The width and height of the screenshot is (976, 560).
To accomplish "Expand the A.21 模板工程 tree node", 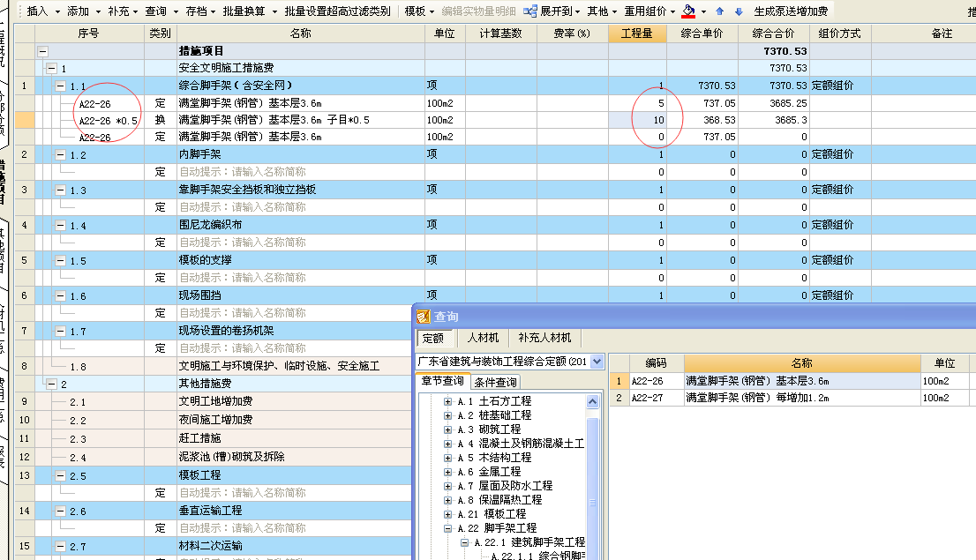I will pos(447,514).
